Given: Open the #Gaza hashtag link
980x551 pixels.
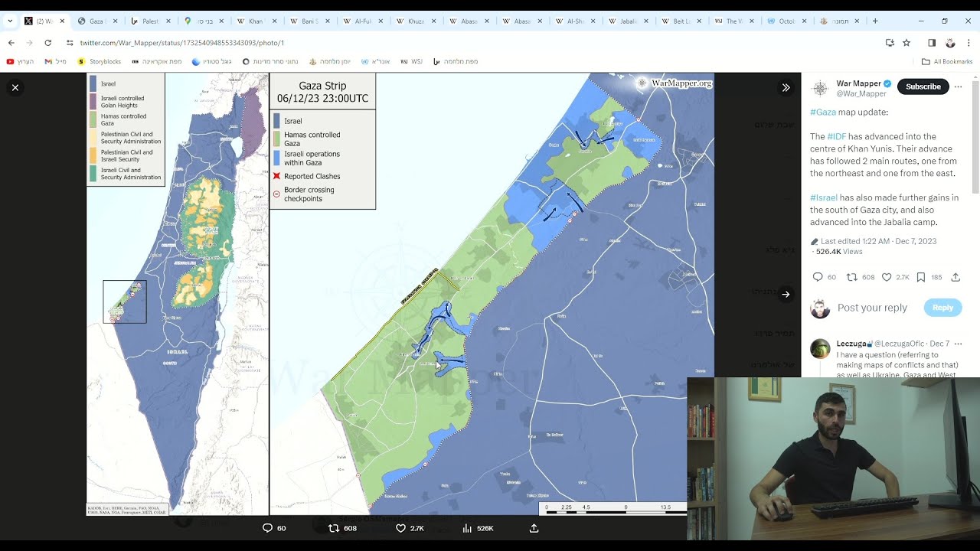Looking at the screenshot, I should 823,112.
